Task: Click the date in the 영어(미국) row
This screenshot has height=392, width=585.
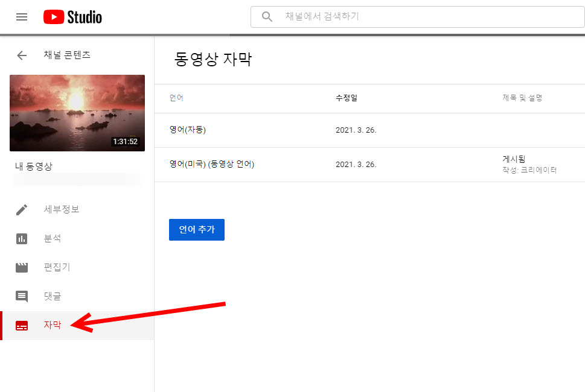Action: pos(356,164)
